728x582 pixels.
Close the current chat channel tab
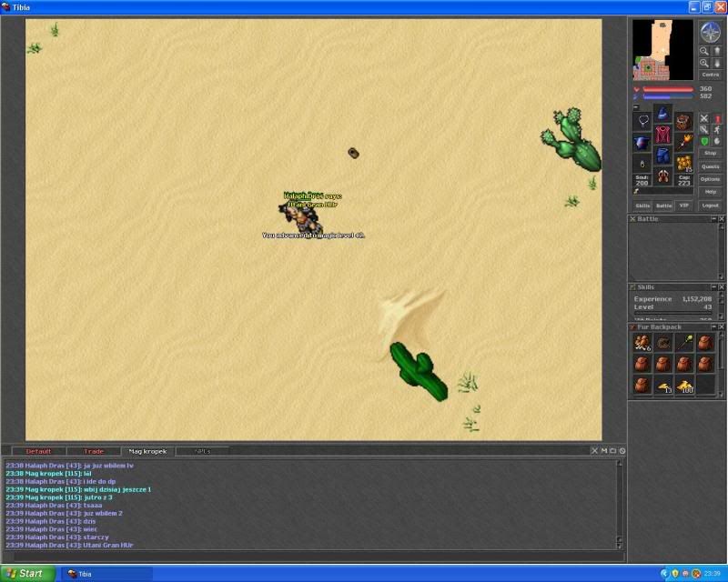pos(595,451)
